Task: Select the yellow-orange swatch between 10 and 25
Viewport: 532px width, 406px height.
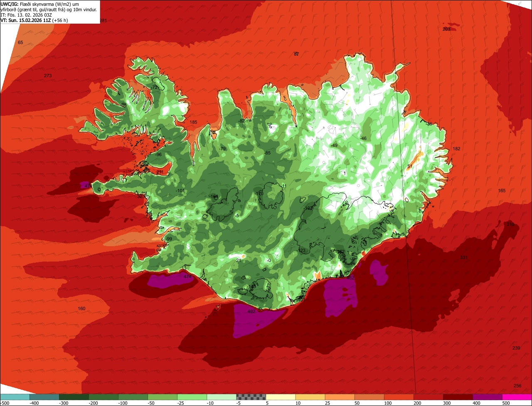Action: point(310,397)
